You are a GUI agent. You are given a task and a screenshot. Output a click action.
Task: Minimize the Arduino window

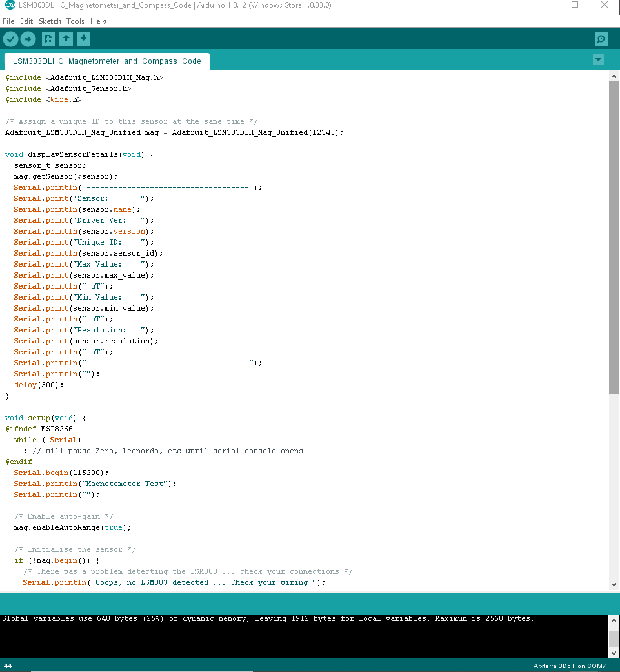coord(546,5)
